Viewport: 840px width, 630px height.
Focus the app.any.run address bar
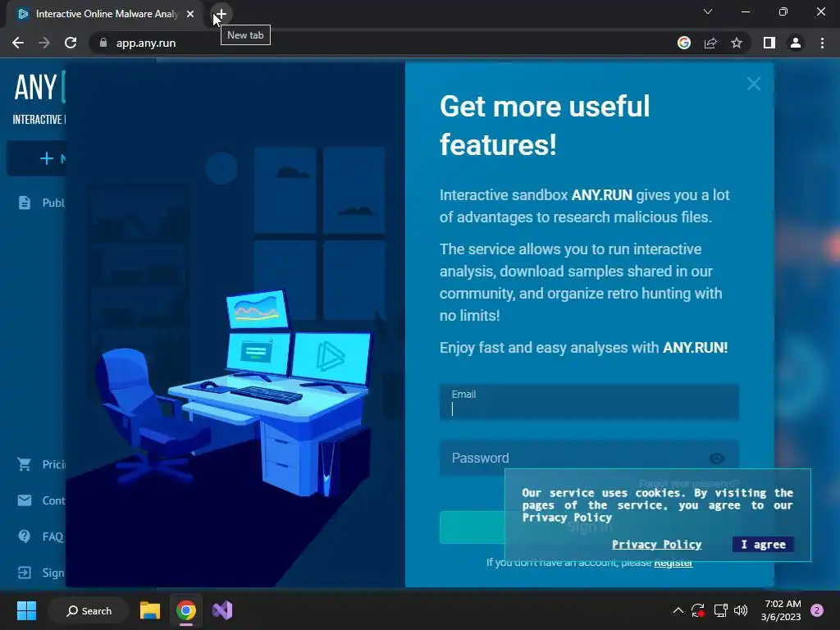pyautogui.click(x=375, y=43)
